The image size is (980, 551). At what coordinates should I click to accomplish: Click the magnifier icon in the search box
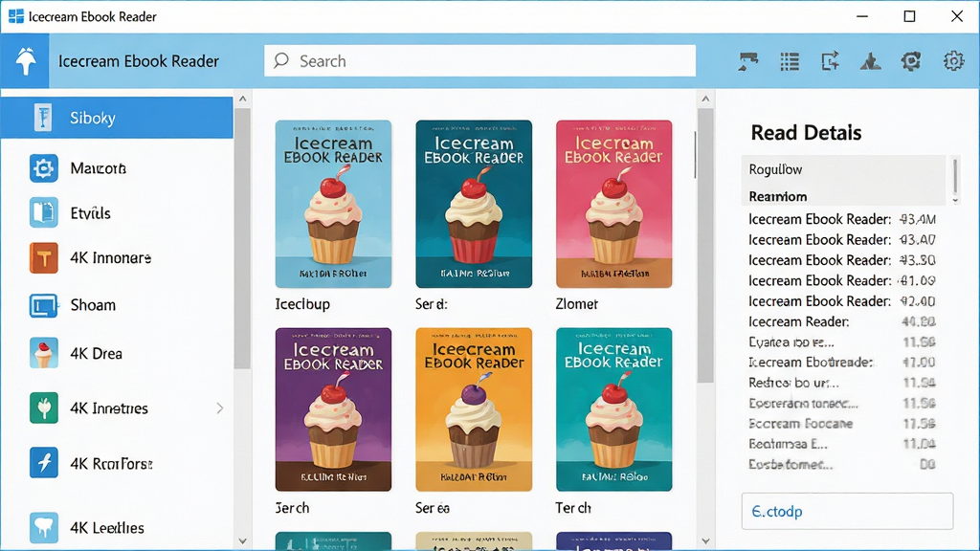[x=281, y=60]
